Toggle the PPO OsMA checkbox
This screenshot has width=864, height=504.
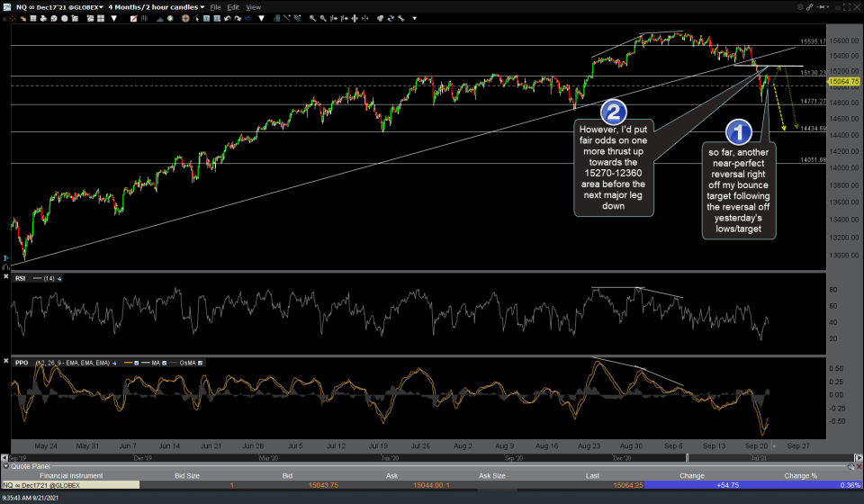[x=200, y=363]
